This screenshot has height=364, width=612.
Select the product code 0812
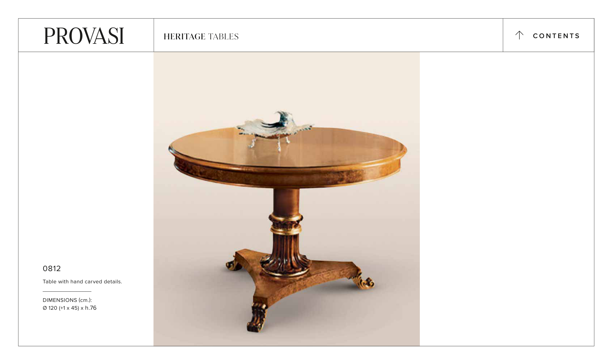52,269
